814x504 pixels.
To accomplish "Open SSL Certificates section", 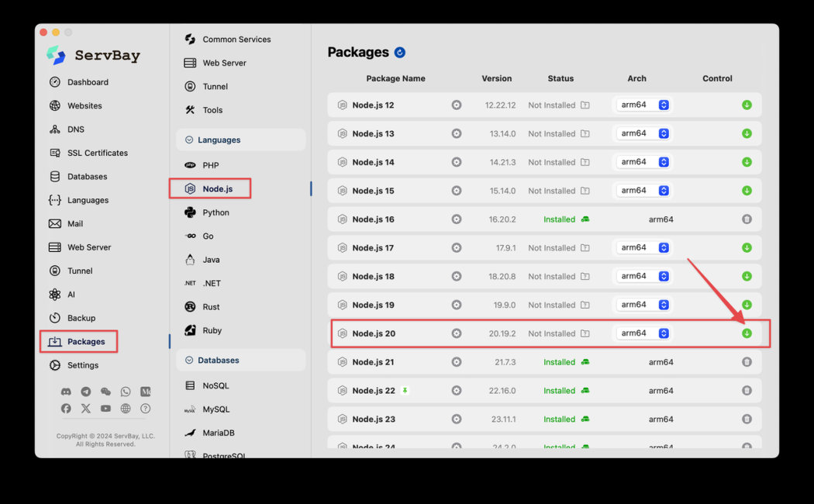I will tap(97, 153).
